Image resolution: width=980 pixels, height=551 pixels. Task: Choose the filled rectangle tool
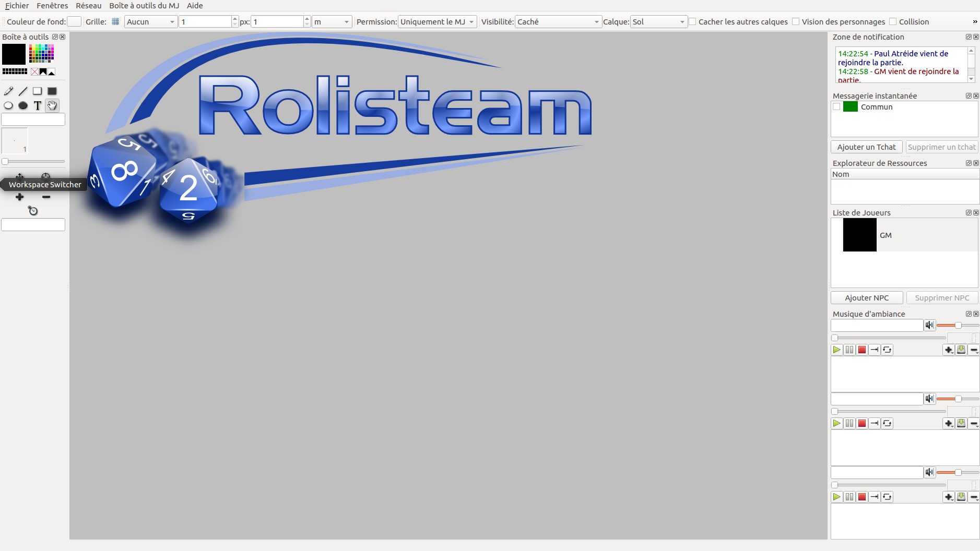[x=52, y=91]
